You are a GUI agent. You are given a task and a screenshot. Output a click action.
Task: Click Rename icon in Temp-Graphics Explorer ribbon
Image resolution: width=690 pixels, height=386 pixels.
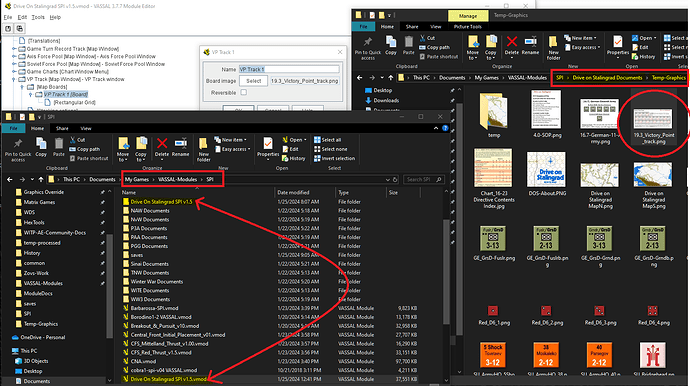[x=530, y=45]
